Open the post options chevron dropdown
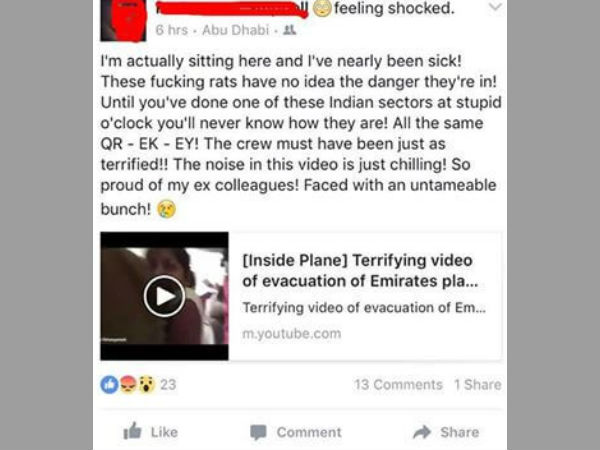 495,7
